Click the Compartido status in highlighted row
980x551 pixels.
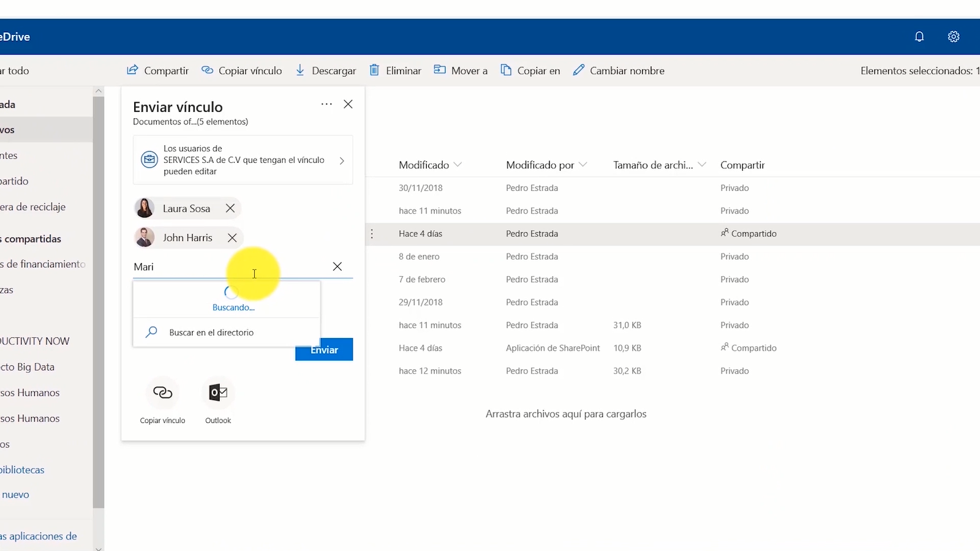pyautogui.click(x=748, y=233)
